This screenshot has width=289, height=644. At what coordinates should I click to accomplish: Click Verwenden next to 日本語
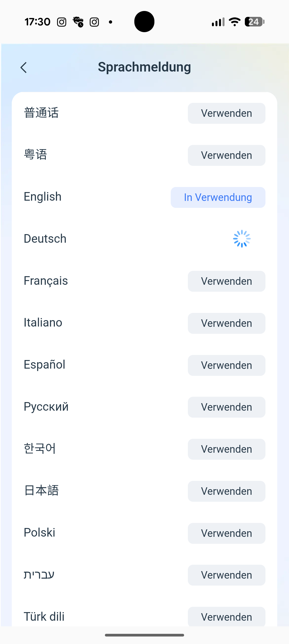pos(226,491)
